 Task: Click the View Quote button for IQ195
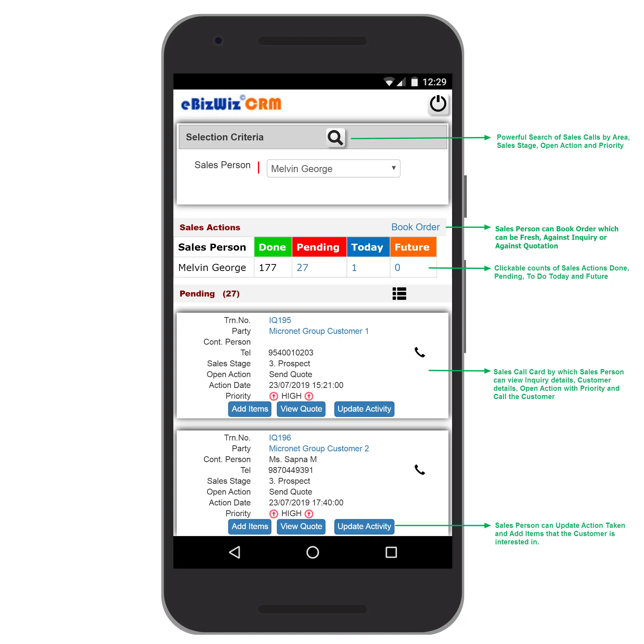tap(301, 409)
